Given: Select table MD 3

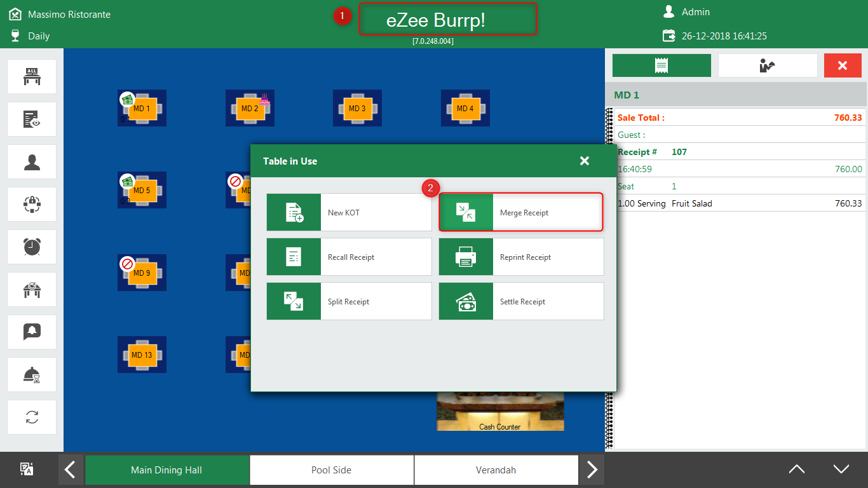Looking at the screenshot, I should (x=357, y=108).
